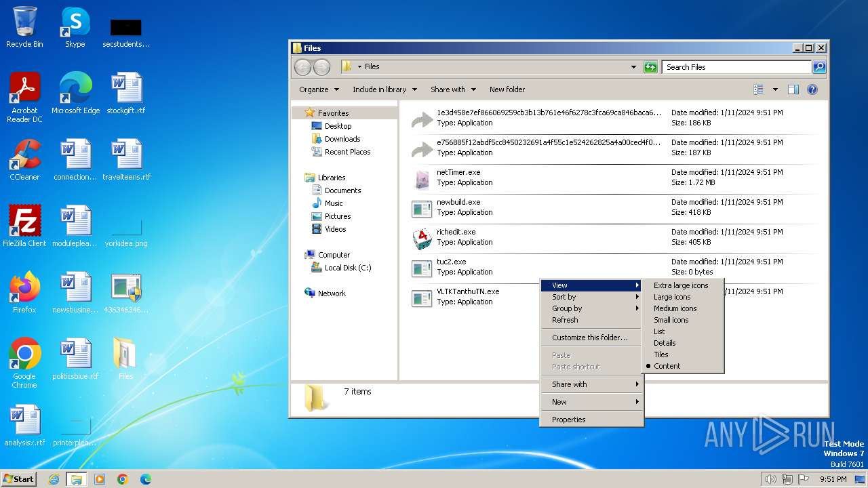Screen dimensions: 868x488
Task: Select politicsblue.rtf document on desktop
Action: point(75,359)
